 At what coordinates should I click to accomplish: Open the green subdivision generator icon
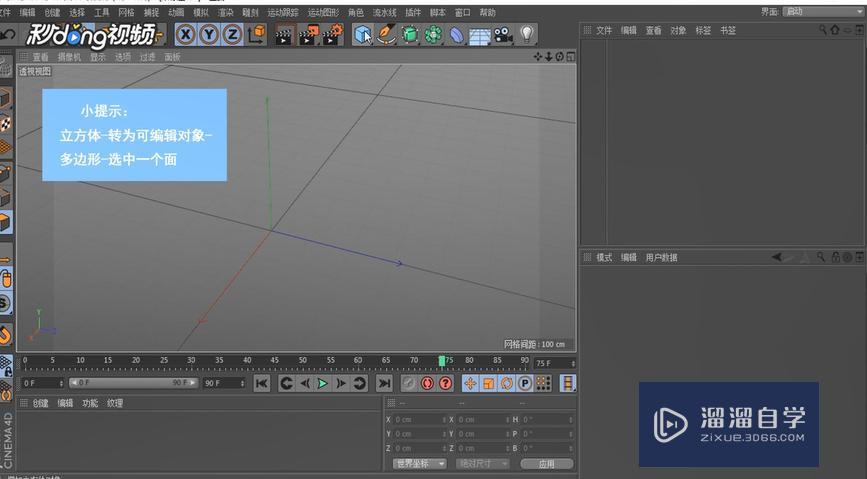click(410, 35)
